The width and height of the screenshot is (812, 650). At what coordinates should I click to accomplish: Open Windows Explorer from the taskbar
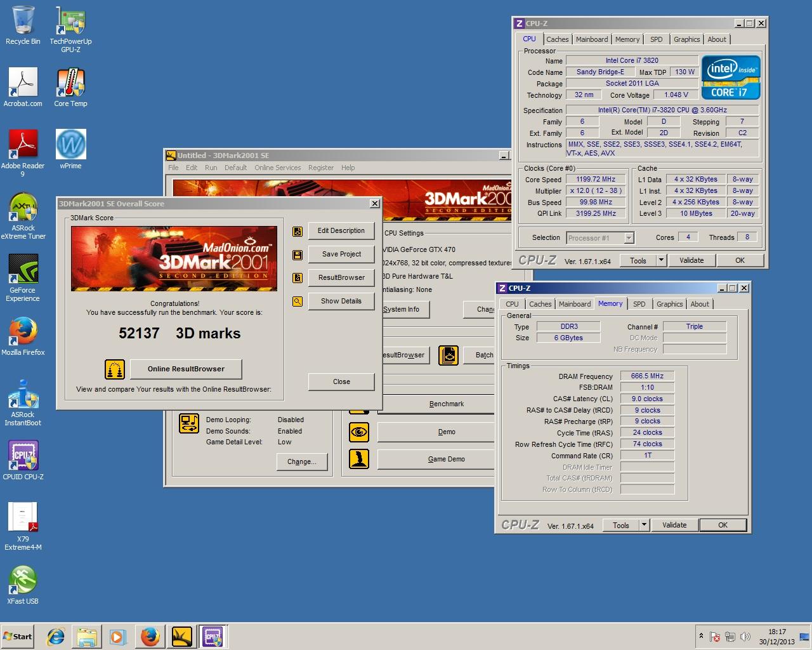coord(87,636)
